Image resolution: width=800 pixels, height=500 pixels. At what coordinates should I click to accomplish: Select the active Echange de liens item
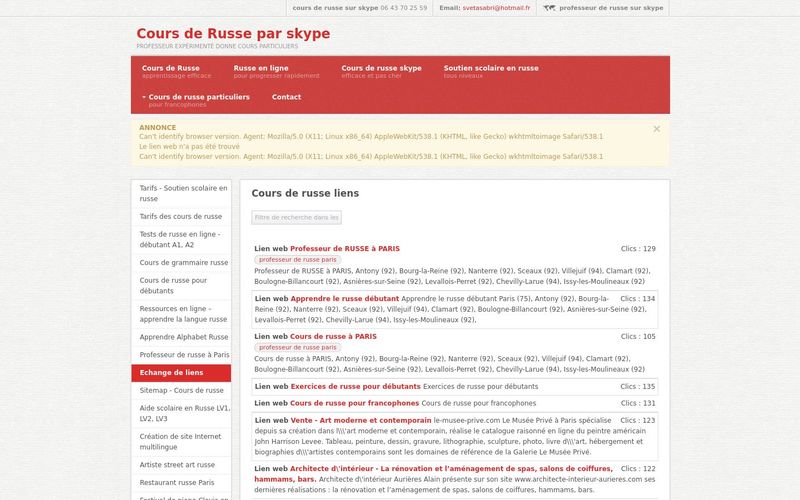(181, 372)
